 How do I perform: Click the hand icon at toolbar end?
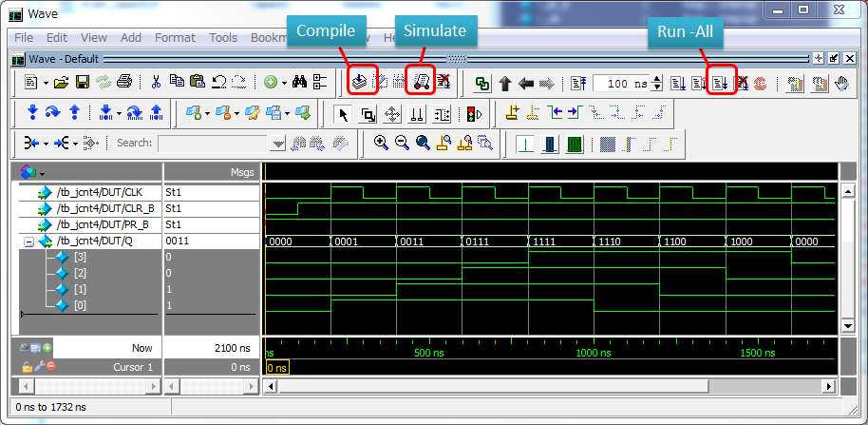click(842, 84)
